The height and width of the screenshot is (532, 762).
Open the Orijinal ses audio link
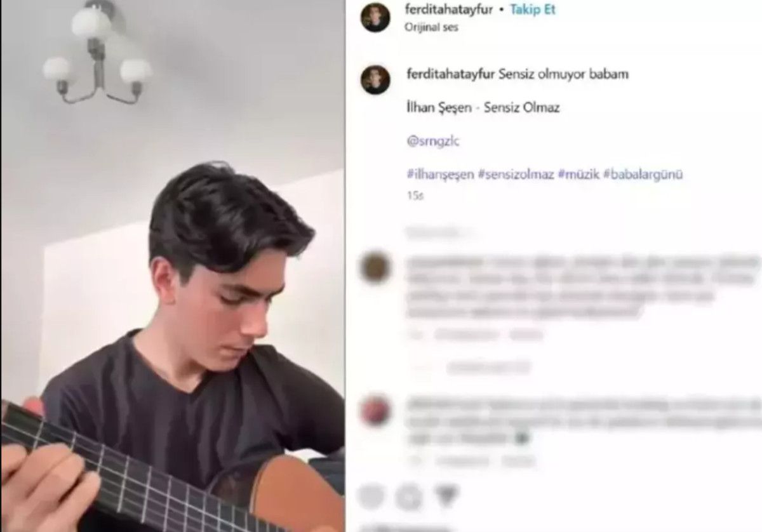431,27
